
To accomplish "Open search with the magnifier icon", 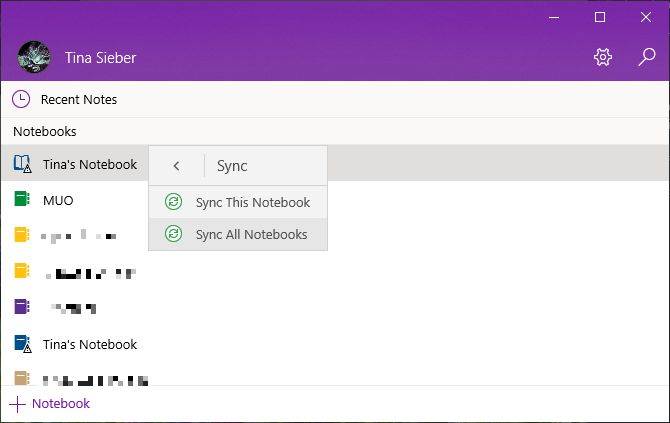I will [x=647, y=57].
